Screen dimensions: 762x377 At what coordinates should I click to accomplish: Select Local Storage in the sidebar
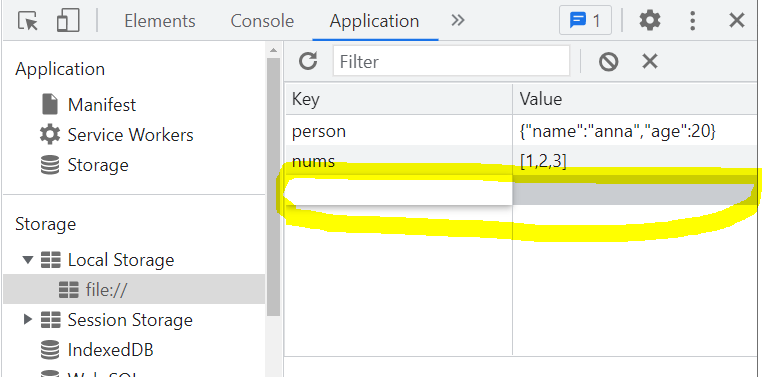[121, 260]
